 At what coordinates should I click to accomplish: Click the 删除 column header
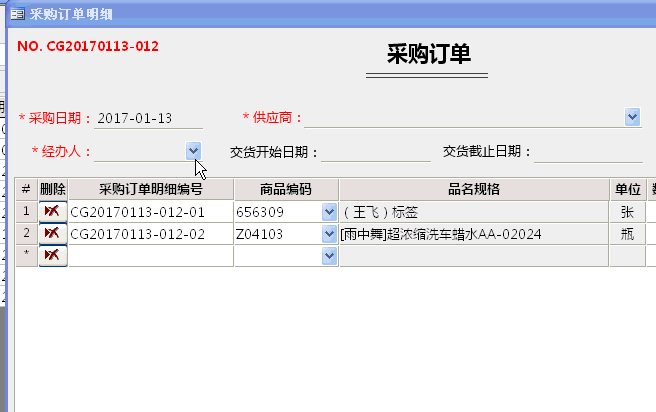[x=53, y=189]
